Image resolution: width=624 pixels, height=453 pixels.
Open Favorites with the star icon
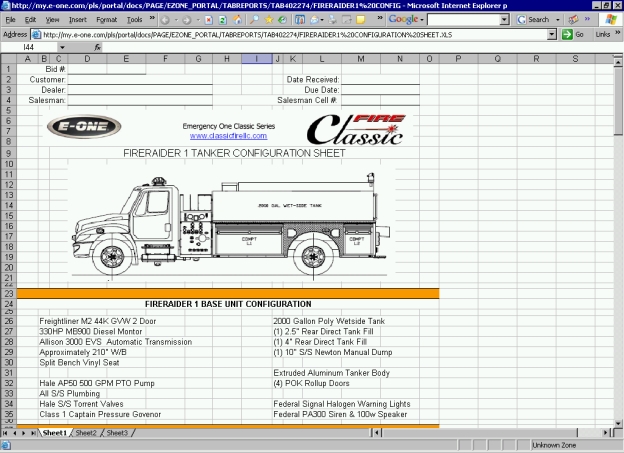269,20
